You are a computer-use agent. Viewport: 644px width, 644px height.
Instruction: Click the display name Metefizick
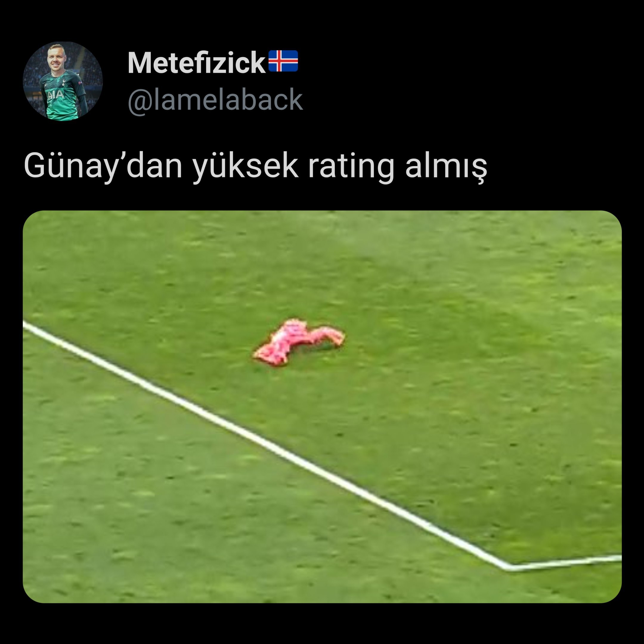(x=197, y=63)
